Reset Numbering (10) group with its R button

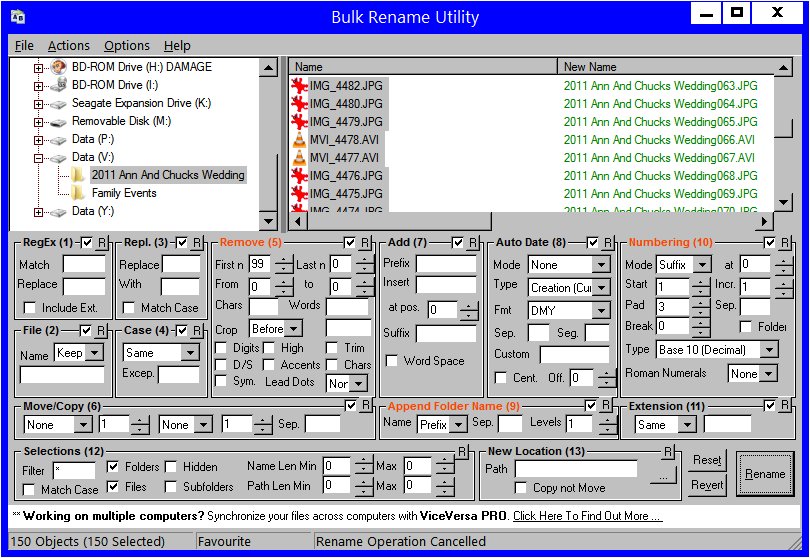[785, 242]
